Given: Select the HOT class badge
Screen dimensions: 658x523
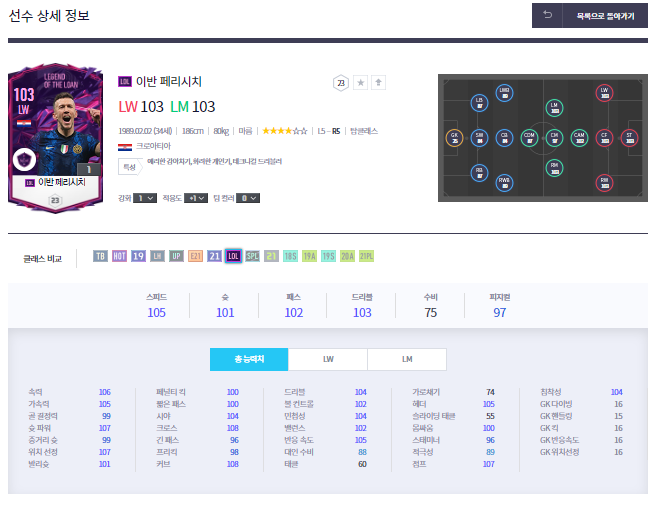Looking at the screenshot, I should tap(119, 256).
